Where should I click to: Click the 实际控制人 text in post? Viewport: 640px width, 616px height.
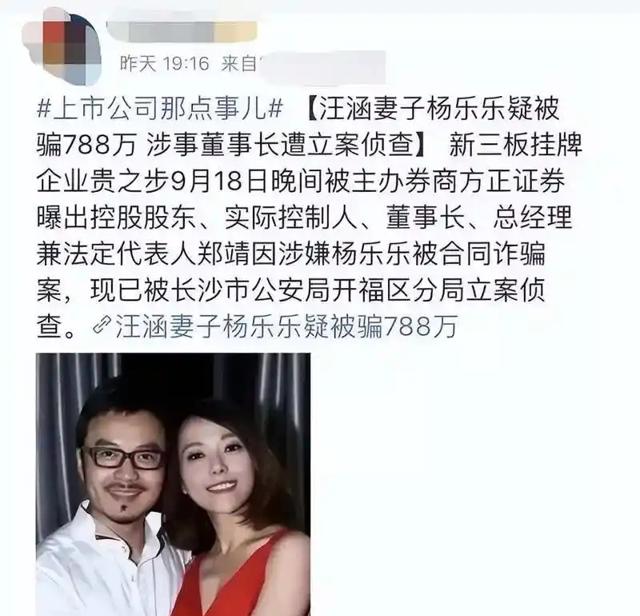pos(291,218)
